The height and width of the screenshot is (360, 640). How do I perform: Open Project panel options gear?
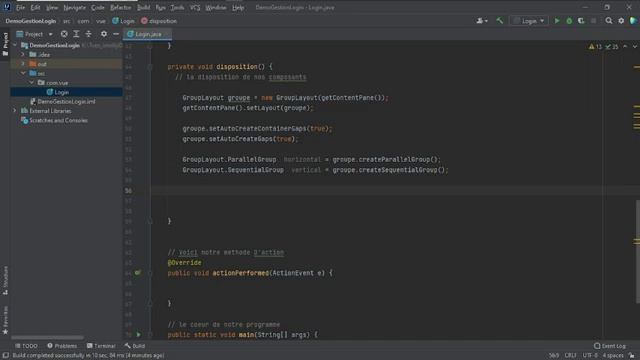[104, 34]
